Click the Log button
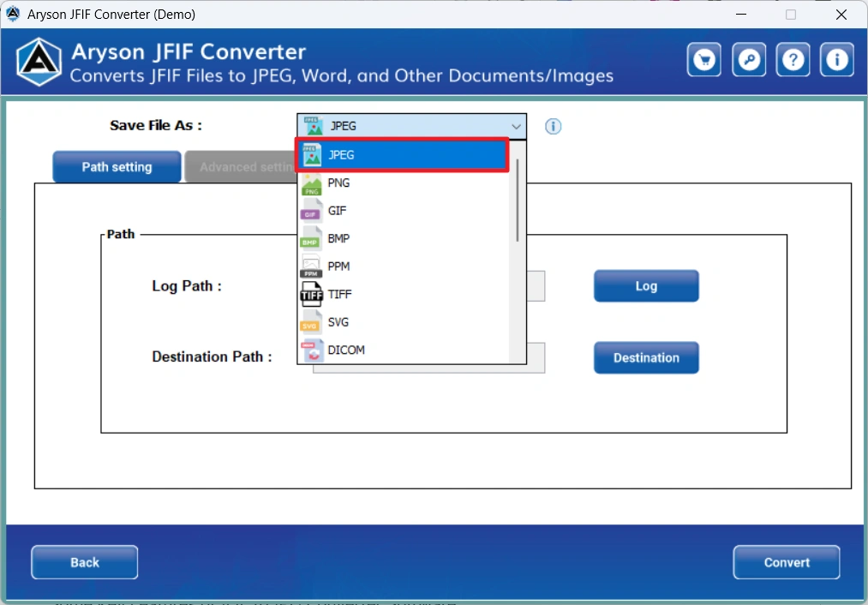The width and height of the screenshot is (868, 605). [x=646, y=286]
